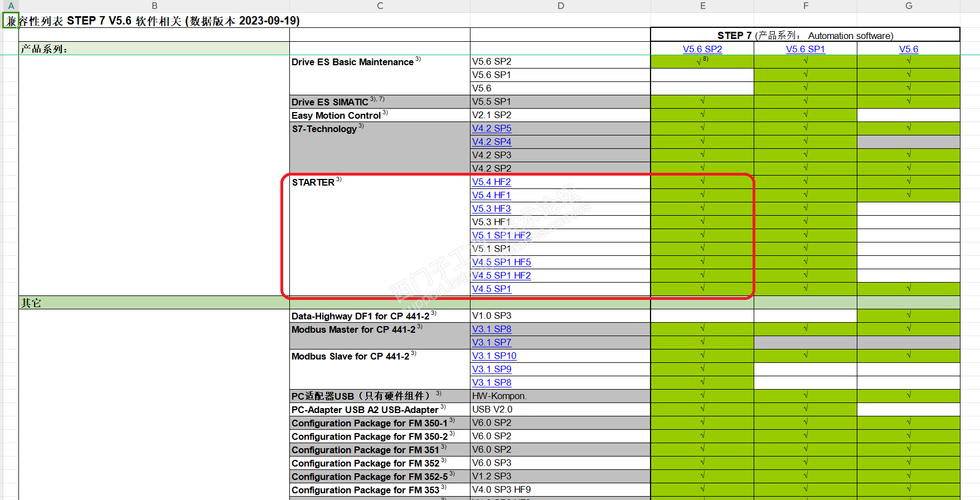The height and width of the screenshot is (500, 980).
Task: Follow the V5.3 HF3 link
Action: tap(492, 208)
